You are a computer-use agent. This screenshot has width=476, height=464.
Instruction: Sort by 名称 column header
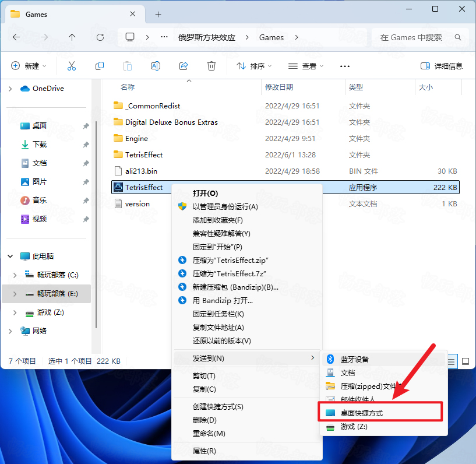coord(128,87)
